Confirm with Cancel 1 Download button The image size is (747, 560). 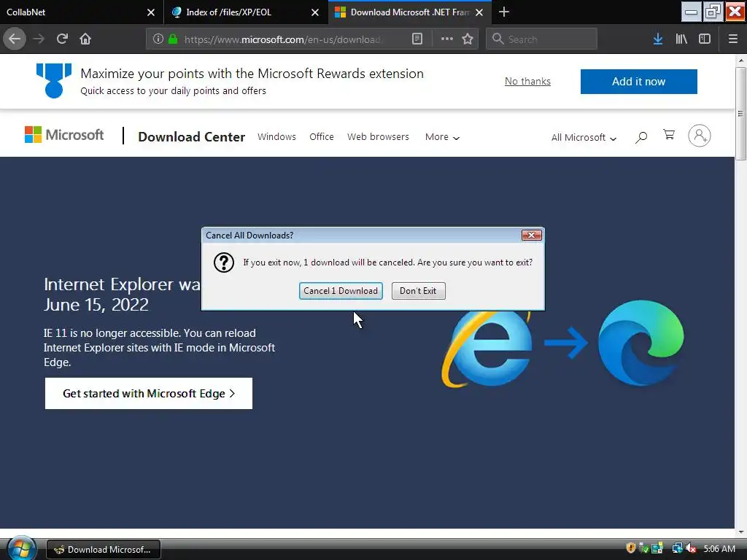pos(341,291)
